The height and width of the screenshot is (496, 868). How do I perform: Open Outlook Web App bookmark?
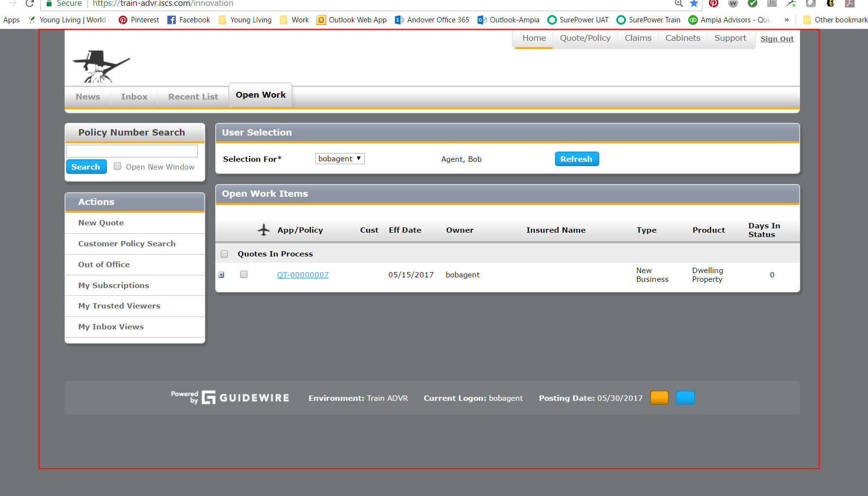click(351, 20)
